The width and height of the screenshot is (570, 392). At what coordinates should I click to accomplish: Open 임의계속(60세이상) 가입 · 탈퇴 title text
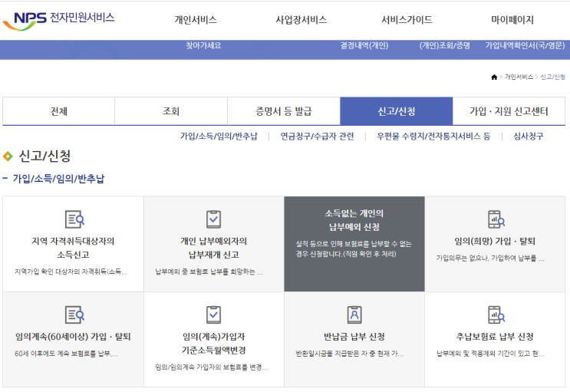point(73,337)
